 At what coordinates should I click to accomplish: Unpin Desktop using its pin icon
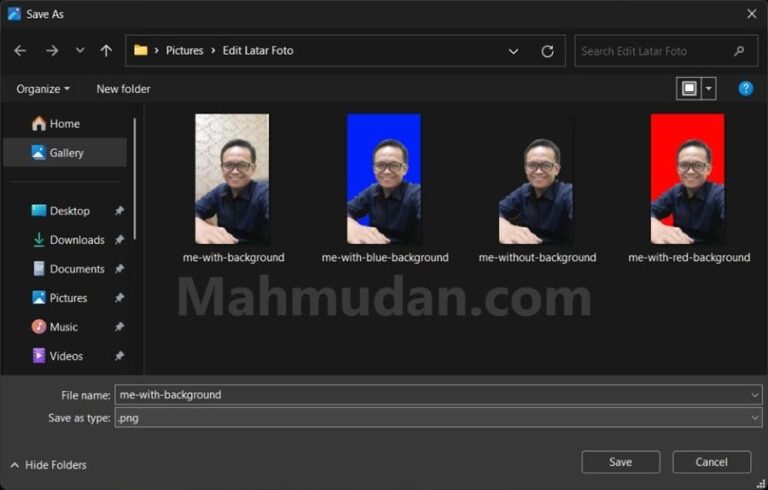click(x=119, y=211)
